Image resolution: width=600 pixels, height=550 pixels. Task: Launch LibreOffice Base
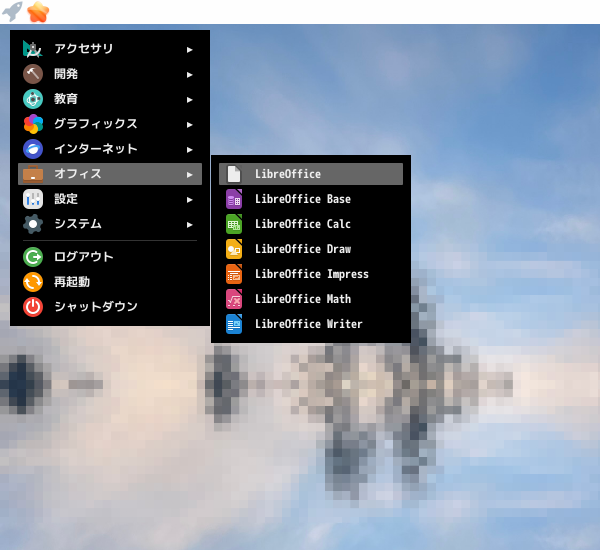pyautogui.click(x=311, y=199)
